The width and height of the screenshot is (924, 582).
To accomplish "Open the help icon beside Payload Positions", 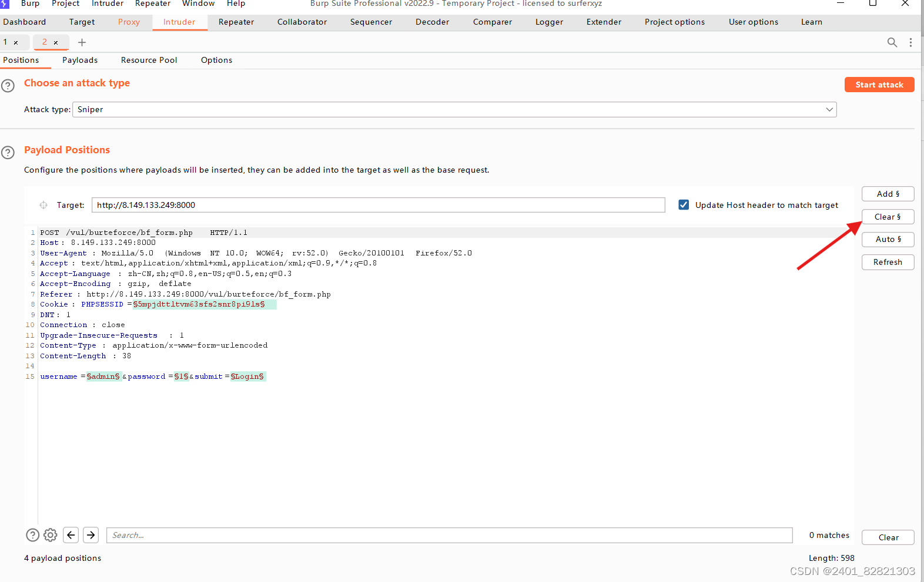I will point(8,153).
